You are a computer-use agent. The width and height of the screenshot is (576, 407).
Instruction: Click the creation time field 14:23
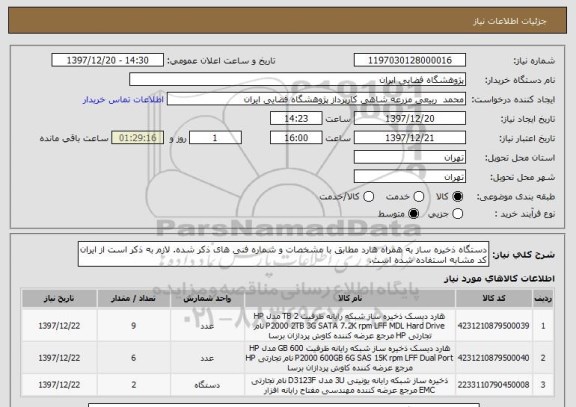(296, 119)
